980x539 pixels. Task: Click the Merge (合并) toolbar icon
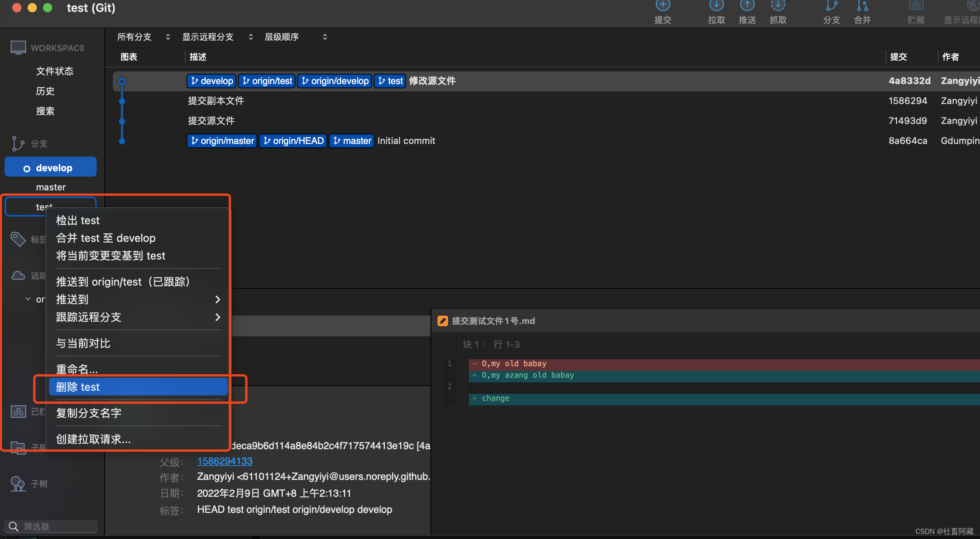862,6
